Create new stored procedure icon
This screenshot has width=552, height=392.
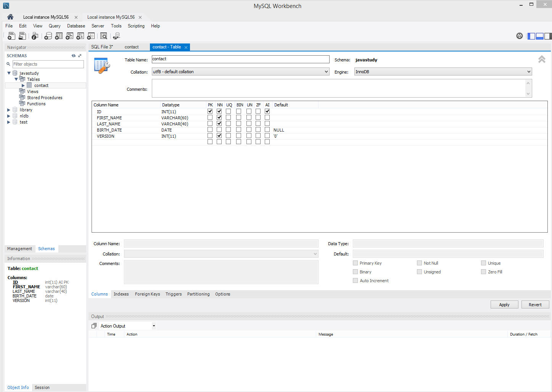point(80,36)
